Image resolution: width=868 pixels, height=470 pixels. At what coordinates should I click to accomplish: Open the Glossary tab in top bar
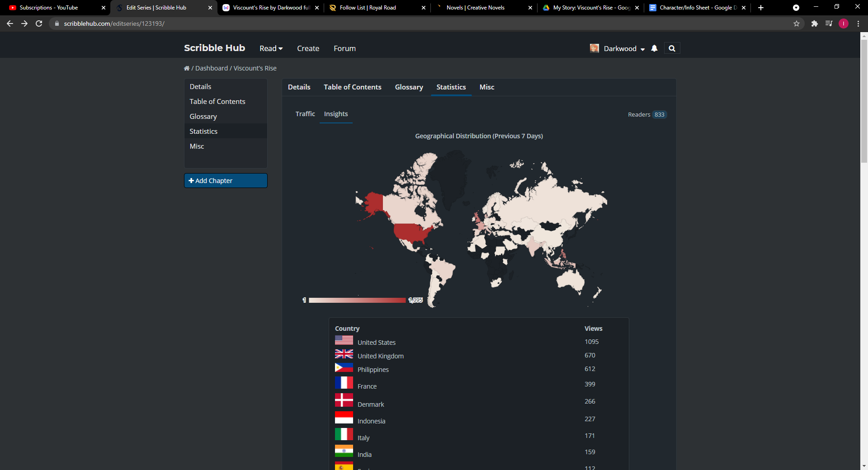click(409, 87)
